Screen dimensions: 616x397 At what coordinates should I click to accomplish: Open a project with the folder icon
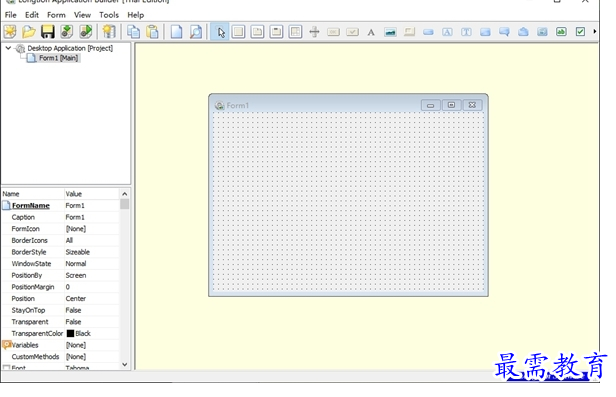(29, 31)
